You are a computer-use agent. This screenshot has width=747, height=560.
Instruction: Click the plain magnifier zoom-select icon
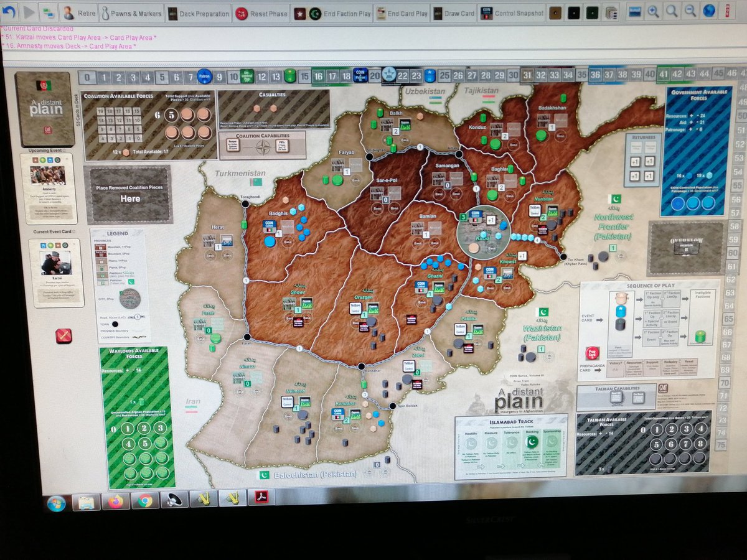coord(672,11)
